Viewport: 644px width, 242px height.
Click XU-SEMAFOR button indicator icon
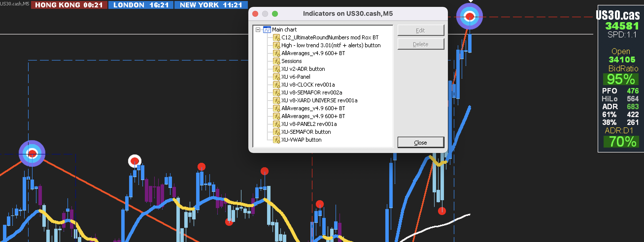276,132
